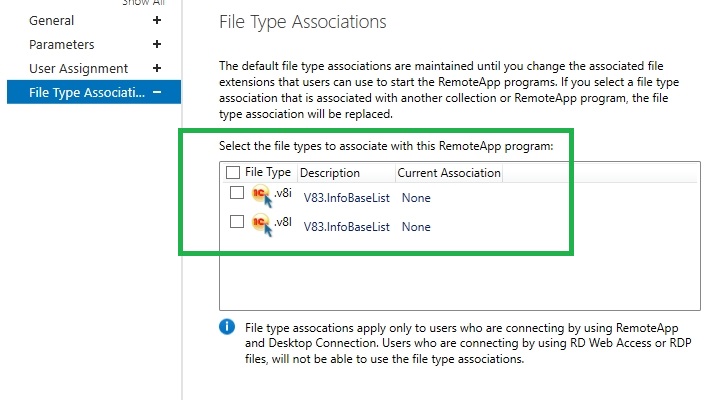This screenshot has height=400, width=704.
Task: Open the Parameters page
Action: [x=62, y=44]
